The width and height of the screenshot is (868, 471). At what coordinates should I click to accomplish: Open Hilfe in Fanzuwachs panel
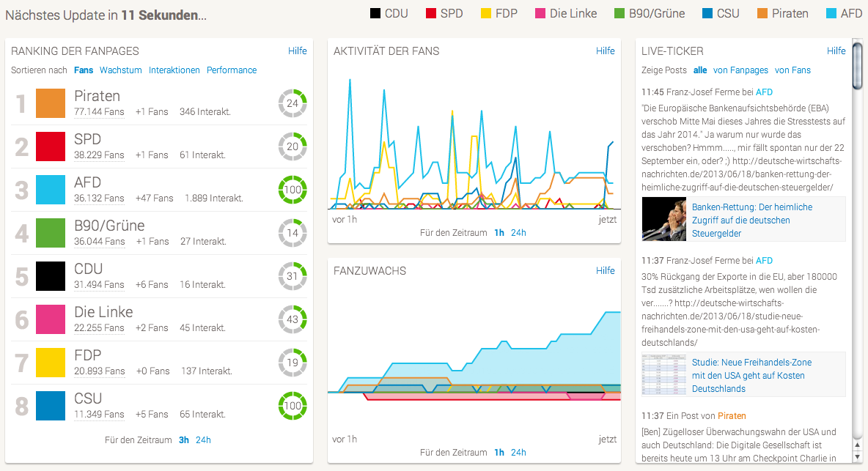tap(605, 270)
